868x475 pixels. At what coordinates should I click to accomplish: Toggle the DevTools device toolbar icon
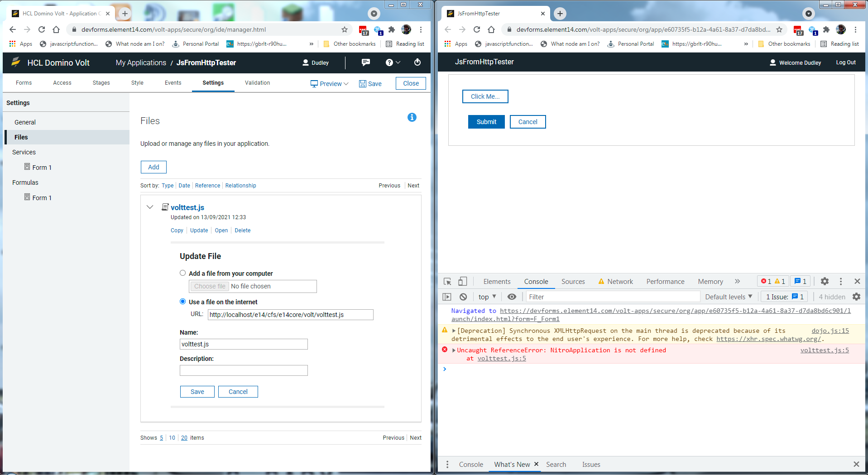point(462,282)
